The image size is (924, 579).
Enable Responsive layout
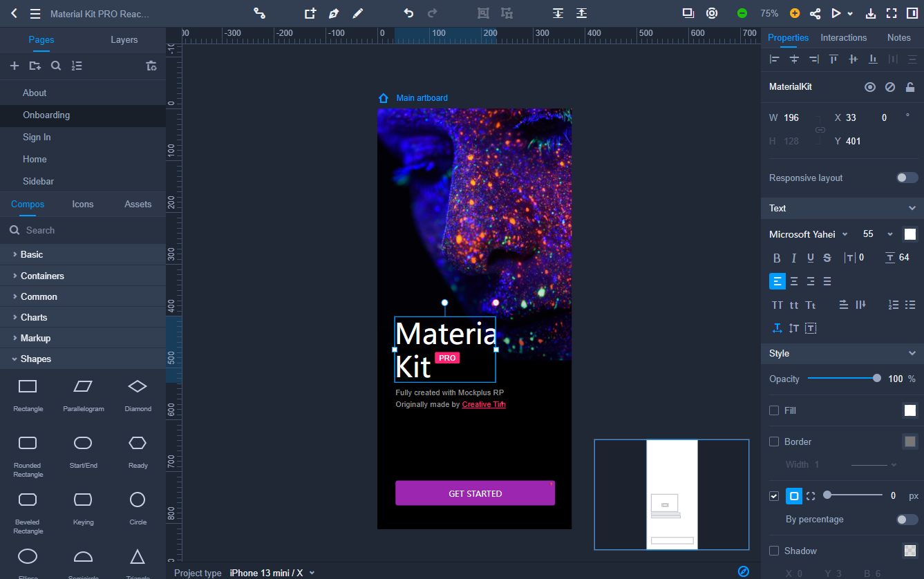(x=906, y=178)
